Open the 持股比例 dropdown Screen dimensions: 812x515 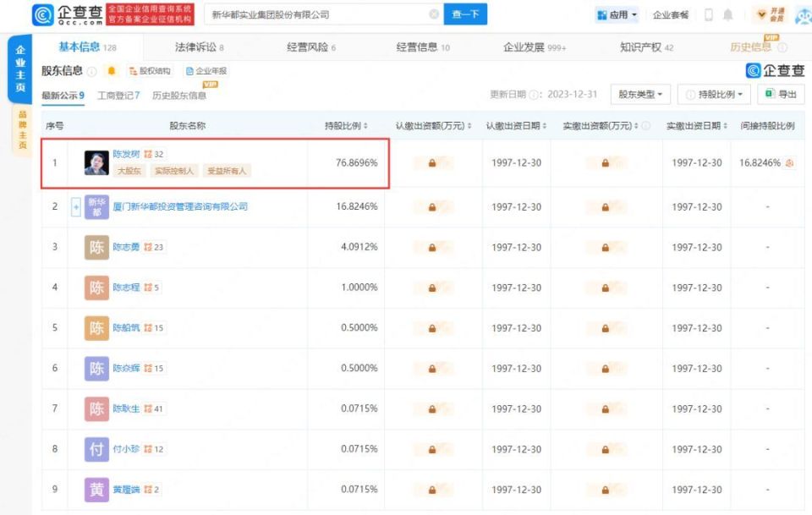(715, 94)
